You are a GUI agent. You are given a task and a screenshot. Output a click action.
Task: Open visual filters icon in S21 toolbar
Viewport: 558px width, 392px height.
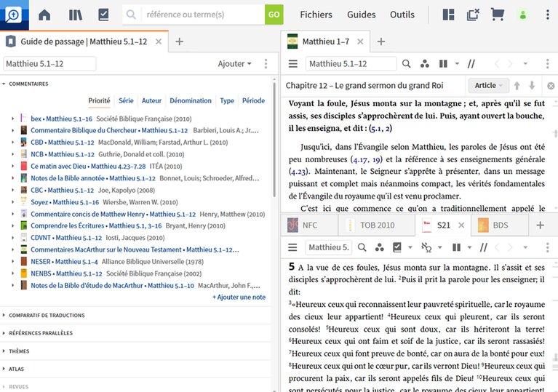tap(379, 247)
